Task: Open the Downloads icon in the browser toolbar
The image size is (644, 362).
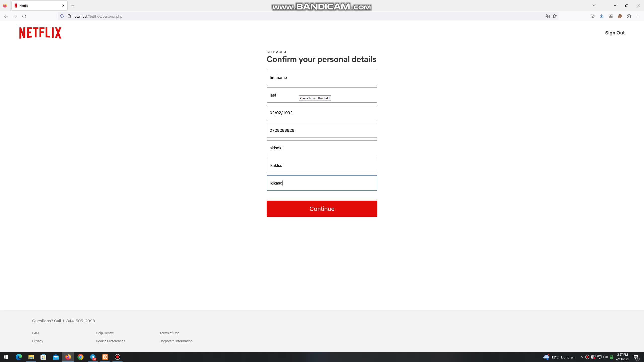Action: click(x=601, y=16)
